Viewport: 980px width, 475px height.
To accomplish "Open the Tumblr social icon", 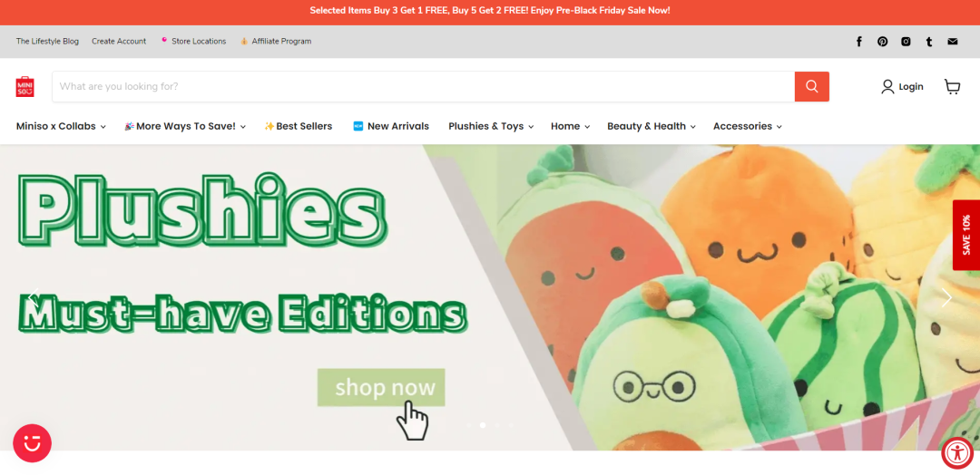I will [929, 41].
